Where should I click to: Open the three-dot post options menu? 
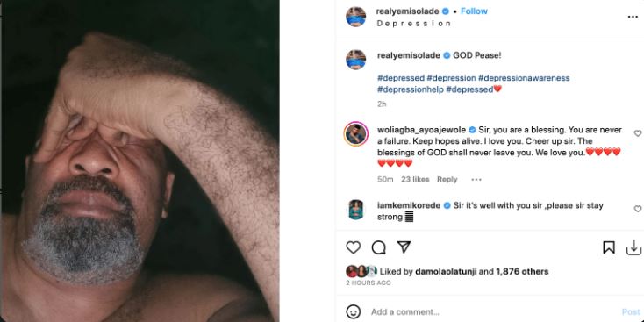pyautogui.click(x=633, y=17)
